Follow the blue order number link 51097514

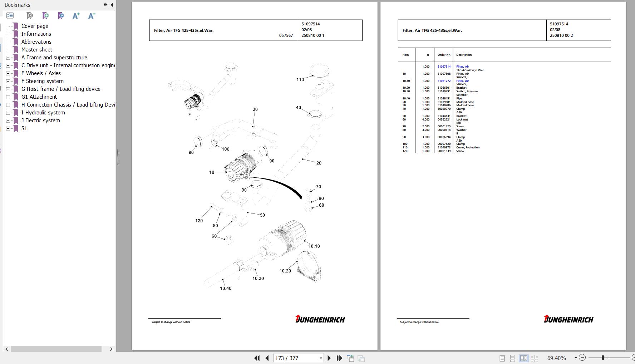(x=444, y=67)
